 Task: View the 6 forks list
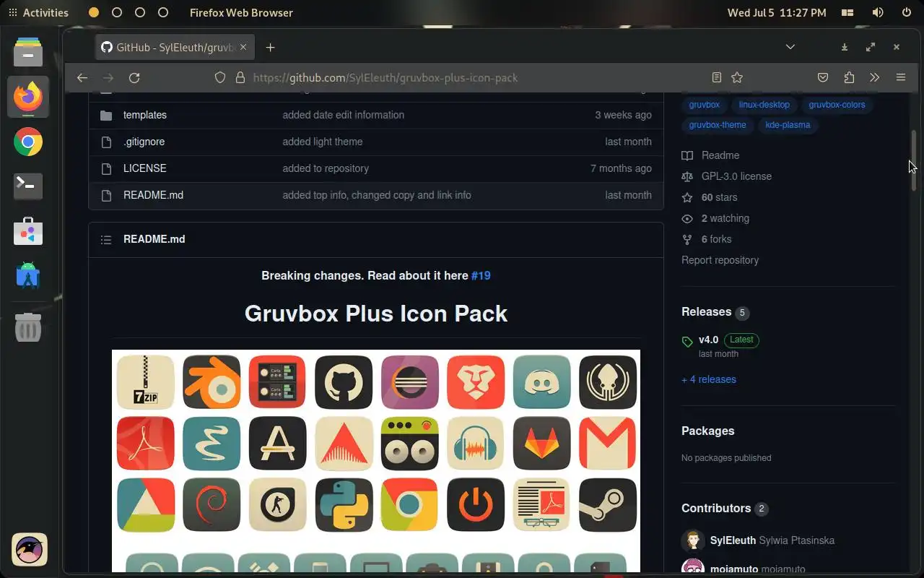click(x=707, y=239)
